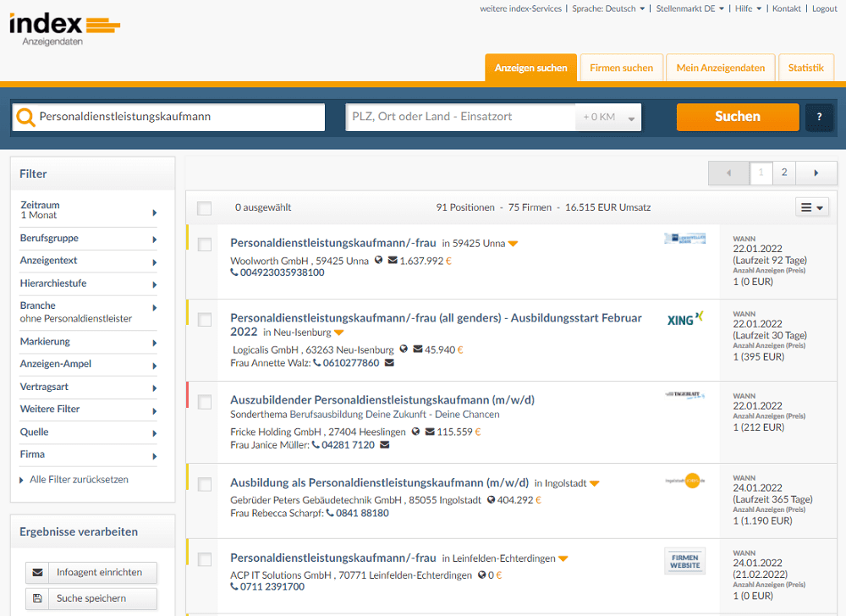Open Ingolstadt source logo on Gebrüder Peters ad

coord(685,481)
